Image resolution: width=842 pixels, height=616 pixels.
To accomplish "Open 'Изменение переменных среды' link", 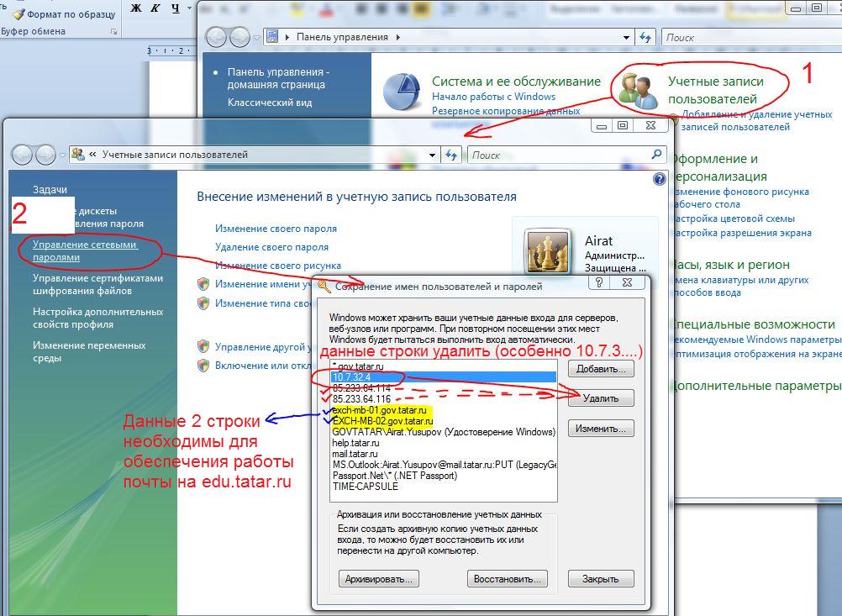I will point(89,351).
